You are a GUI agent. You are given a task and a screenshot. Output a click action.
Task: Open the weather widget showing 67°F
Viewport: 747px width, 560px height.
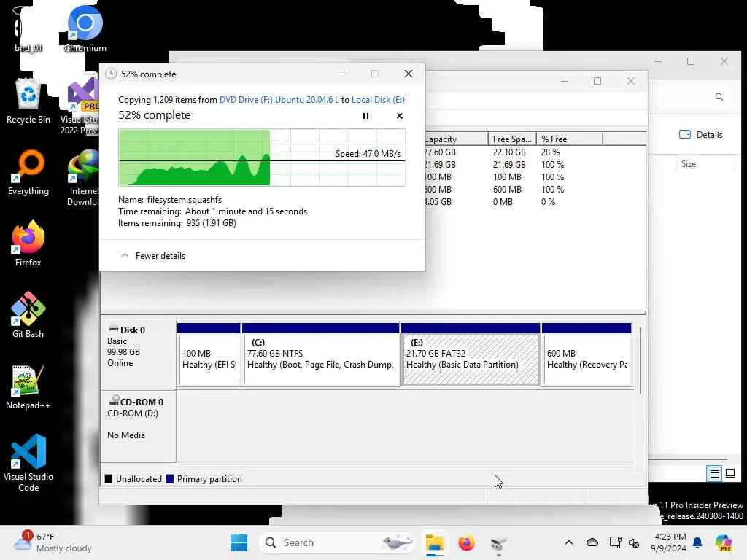53,542
